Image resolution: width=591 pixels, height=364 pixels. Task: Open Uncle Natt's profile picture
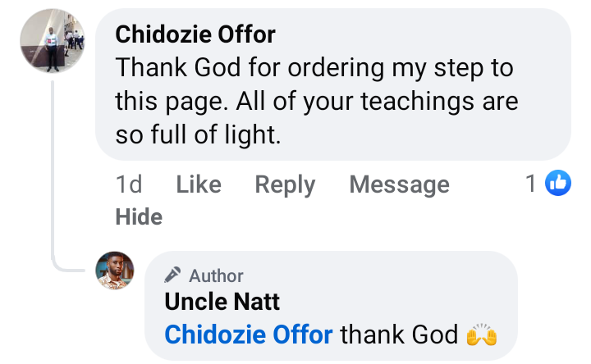point(115,271)
